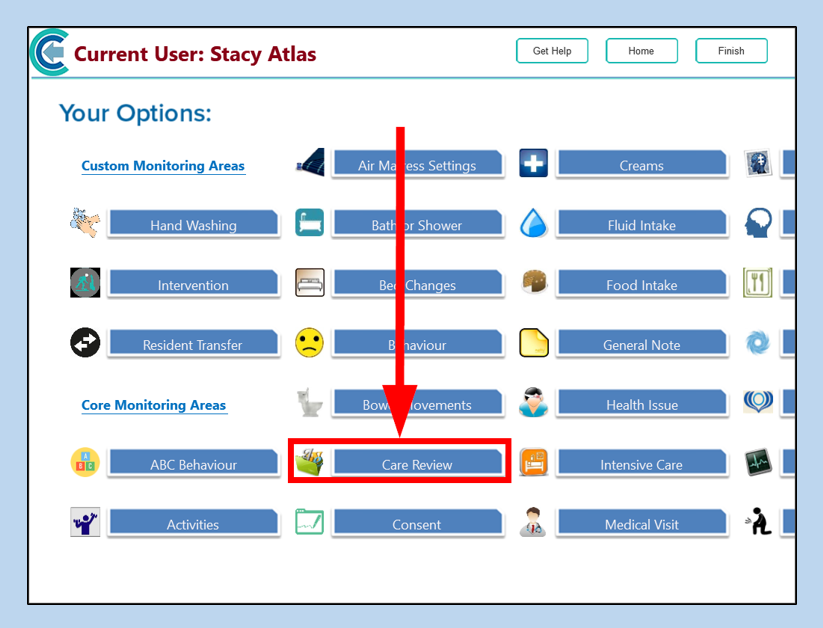
Task: Click the General Note yellow paper icon
Action: point(534,343)
